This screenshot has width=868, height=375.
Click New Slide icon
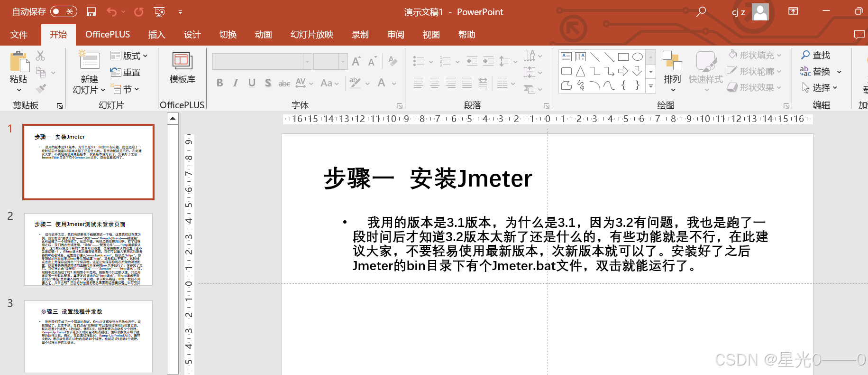pos(89,60)
